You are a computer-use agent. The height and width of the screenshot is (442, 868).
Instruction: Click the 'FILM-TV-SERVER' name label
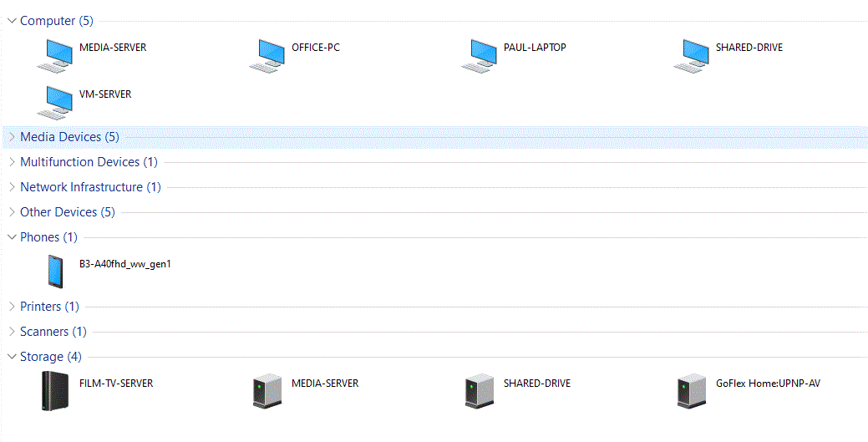coord(116,384)
